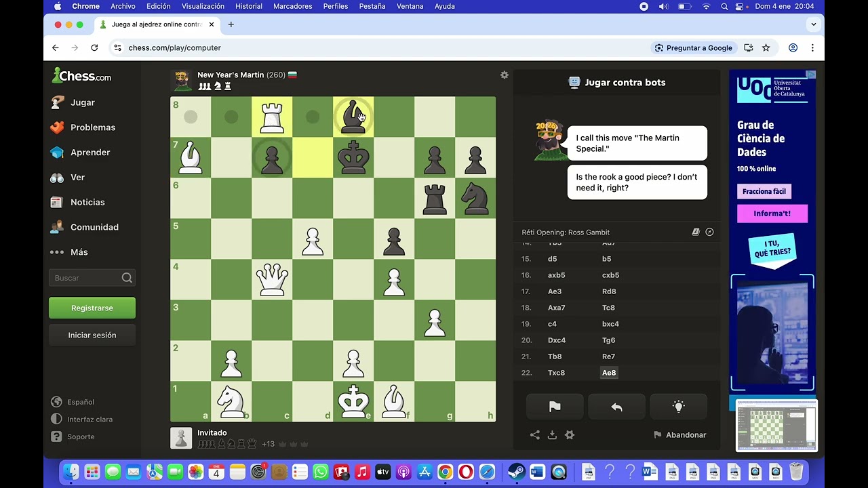Image resolution: width=868 pixels, height=488 pixels.
Task: View site information icon beside the URL
Action: tap(117, 47)
